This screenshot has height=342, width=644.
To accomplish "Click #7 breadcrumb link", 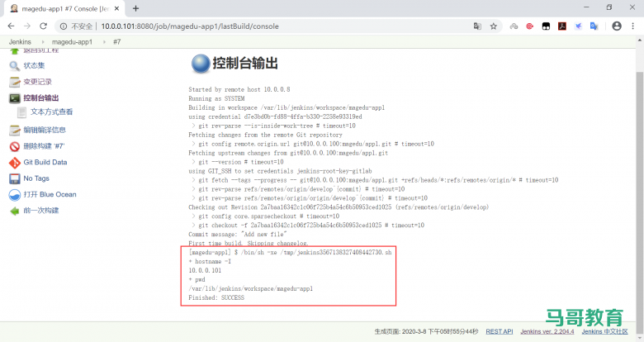I will pyautogui.click(x=117, y=42).
